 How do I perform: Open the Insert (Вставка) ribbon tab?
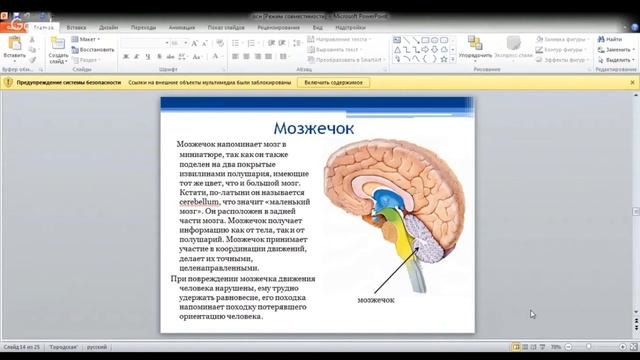click(76, 27)
